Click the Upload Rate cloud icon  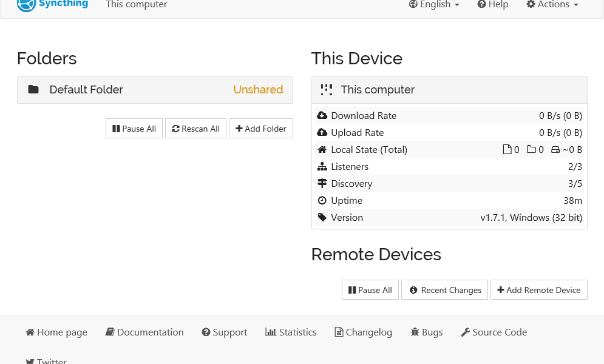click(x=322, y=133)
